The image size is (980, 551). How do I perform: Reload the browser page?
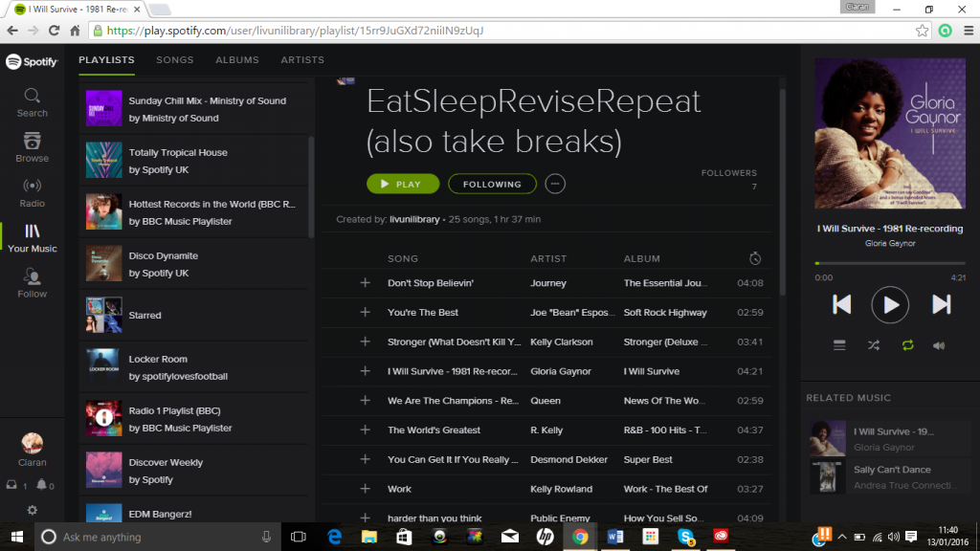55,31
